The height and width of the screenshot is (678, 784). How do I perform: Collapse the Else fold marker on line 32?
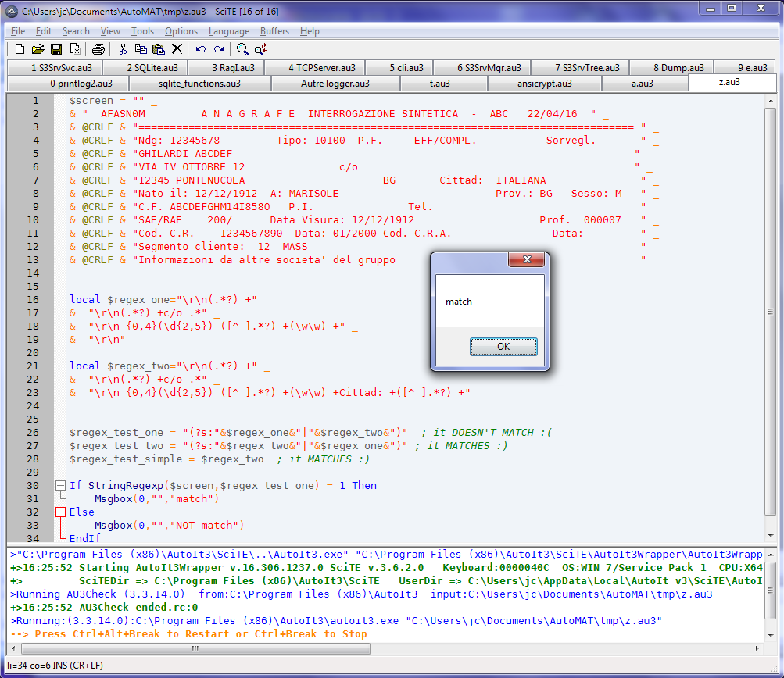point(60,512)
